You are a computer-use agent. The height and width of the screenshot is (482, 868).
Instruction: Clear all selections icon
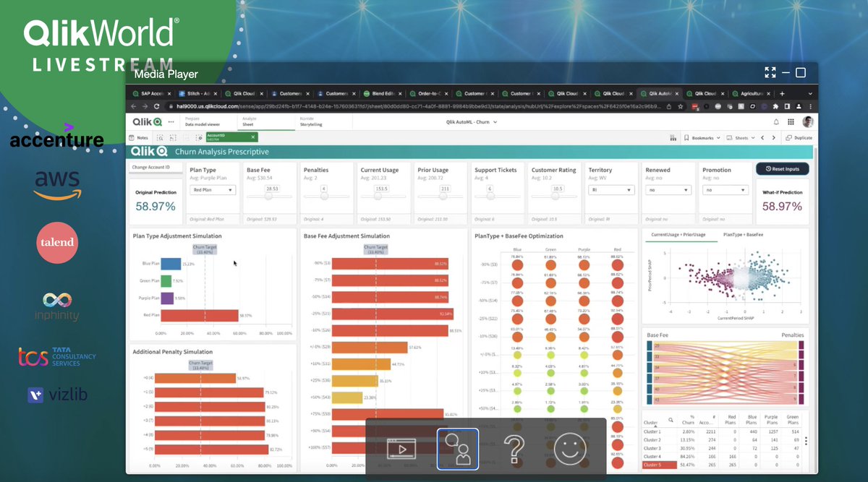coord(200,137)
